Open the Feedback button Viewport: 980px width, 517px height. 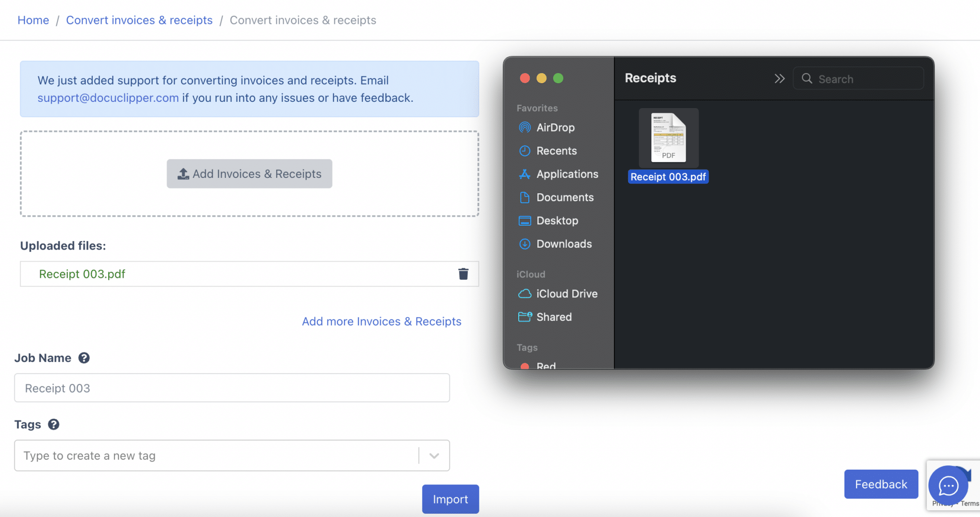(880, 484)
